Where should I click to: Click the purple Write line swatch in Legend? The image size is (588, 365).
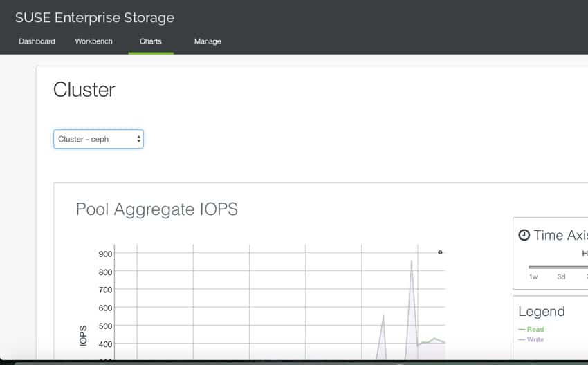522,339
